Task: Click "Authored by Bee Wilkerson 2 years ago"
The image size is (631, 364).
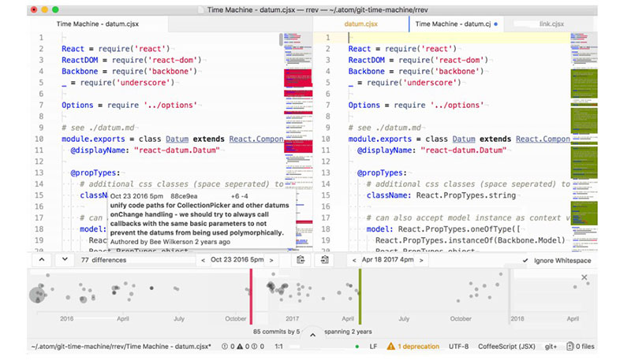Action: [170, 242]
